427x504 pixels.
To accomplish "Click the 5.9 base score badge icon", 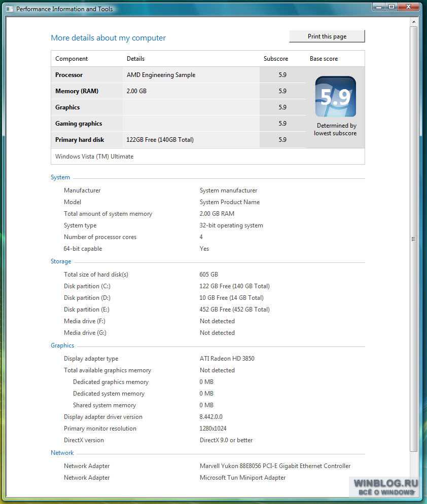I will click(x=335, y=96).
